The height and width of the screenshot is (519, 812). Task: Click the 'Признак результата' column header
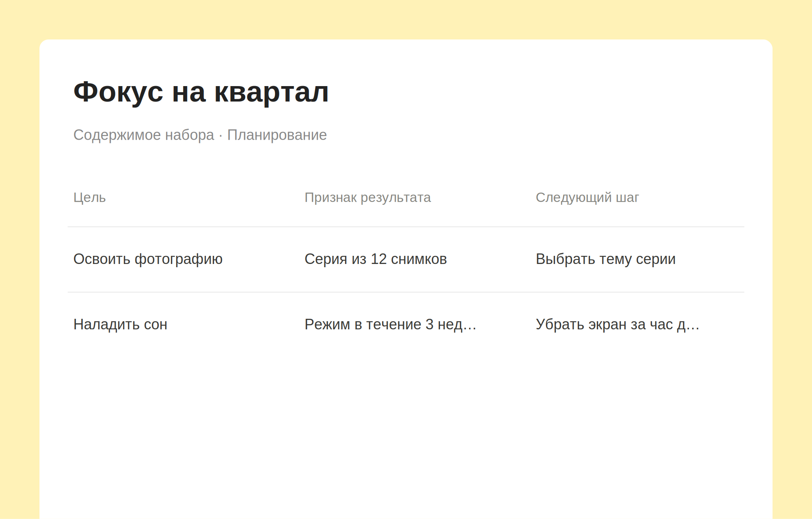coord(368,197)
